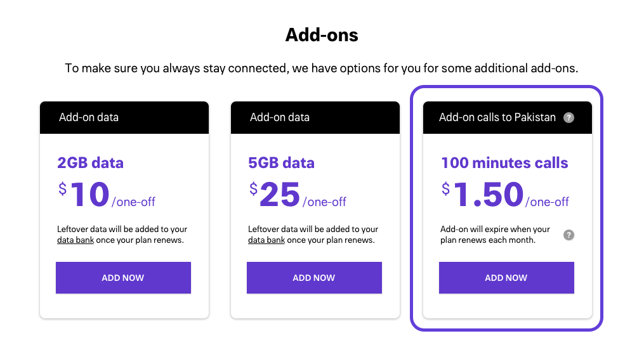Add the 100 minutes calls add-on now

coord(506,278)
